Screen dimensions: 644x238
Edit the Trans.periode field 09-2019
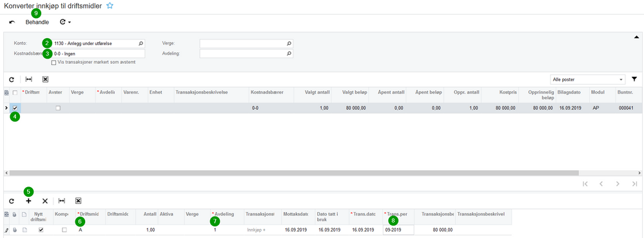tap(398, 230)
